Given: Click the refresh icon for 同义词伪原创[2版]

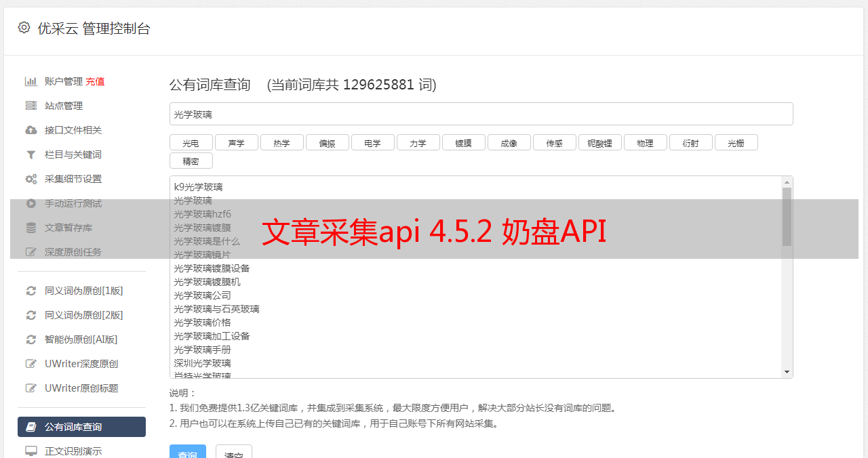Looking at the screenshot, I should [31, 315].
